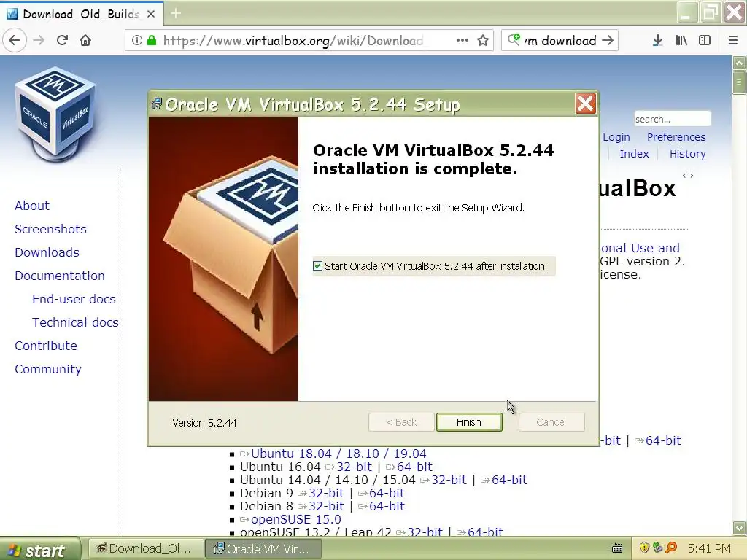747x560 pixels.
Task: Open the Downloads sidebar link
Action: click(47, 252)
